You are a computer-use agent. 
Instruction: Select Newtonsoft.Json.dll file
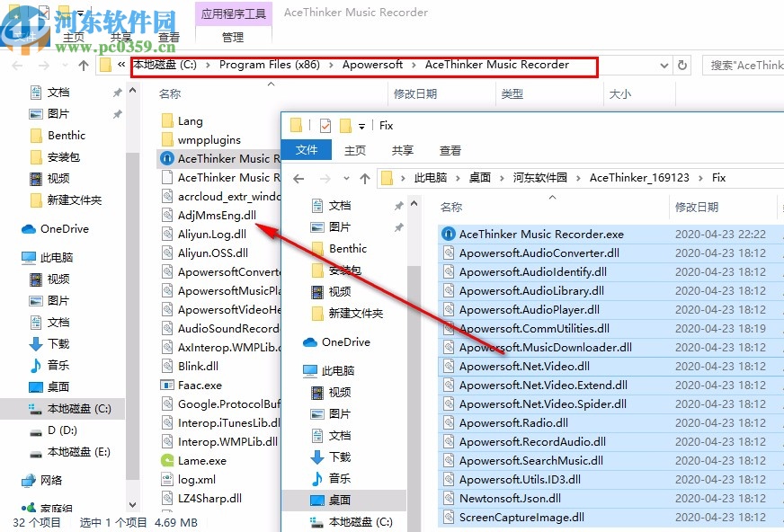(510, 499)
